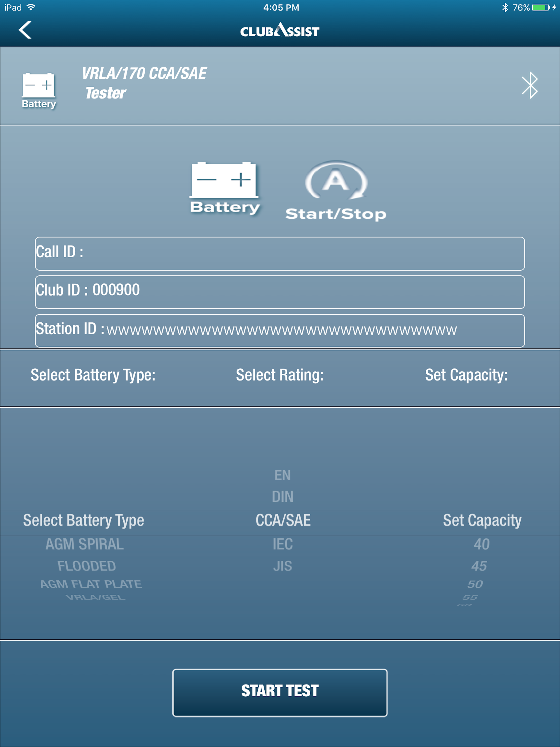Tap the selected 'Set Capacity' picker row
The width and height of the screenshot is (560, 747).
(x=482, y=521)
